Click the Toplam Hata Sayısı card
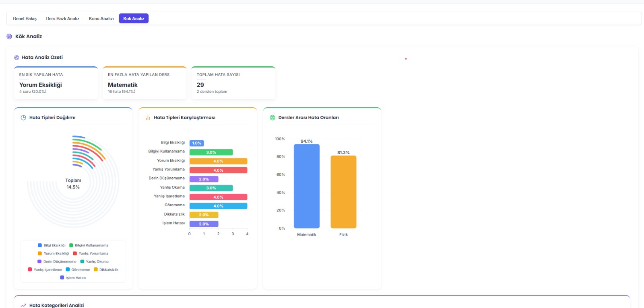644x308 pixels. point(233,83)
